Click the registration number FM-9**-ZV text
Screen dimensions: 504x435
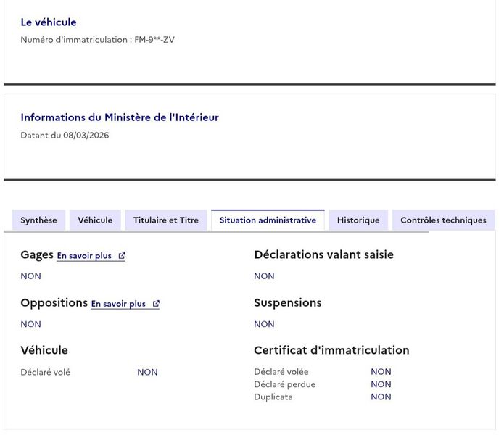tap(154, 40)
